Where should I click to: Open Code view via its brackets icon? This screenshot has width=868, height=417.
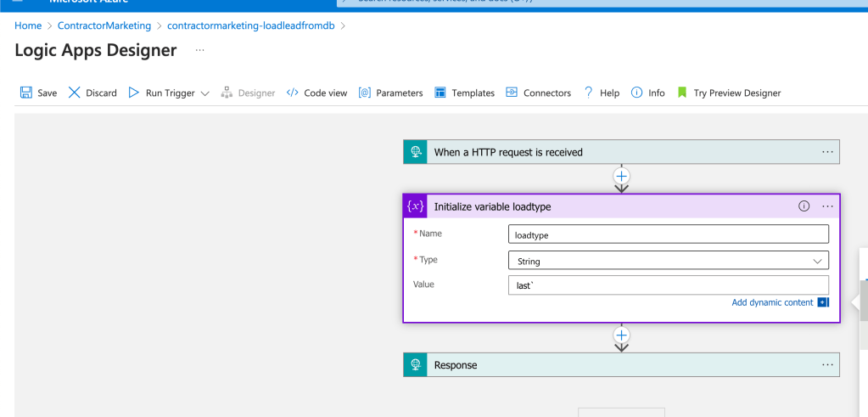[292, 93]
